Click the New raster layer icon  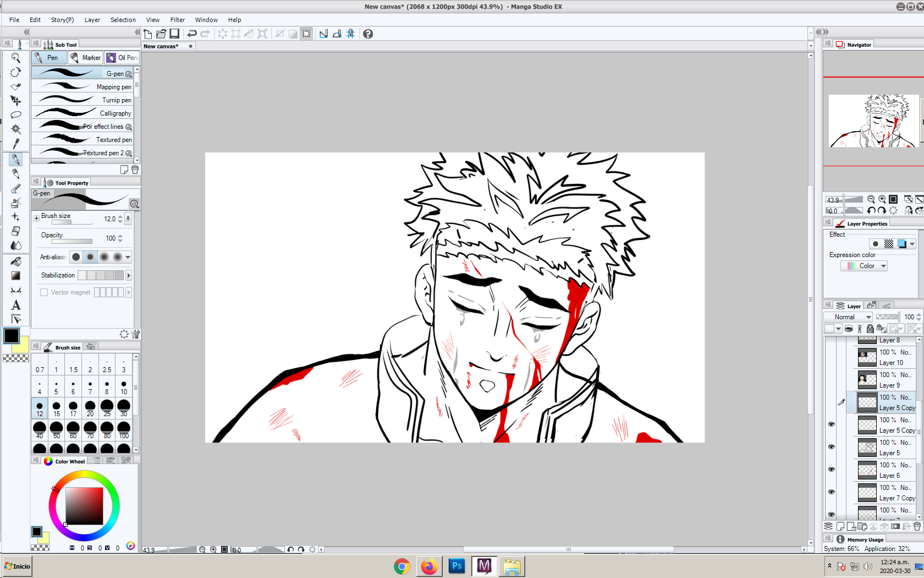click(840, 526)
